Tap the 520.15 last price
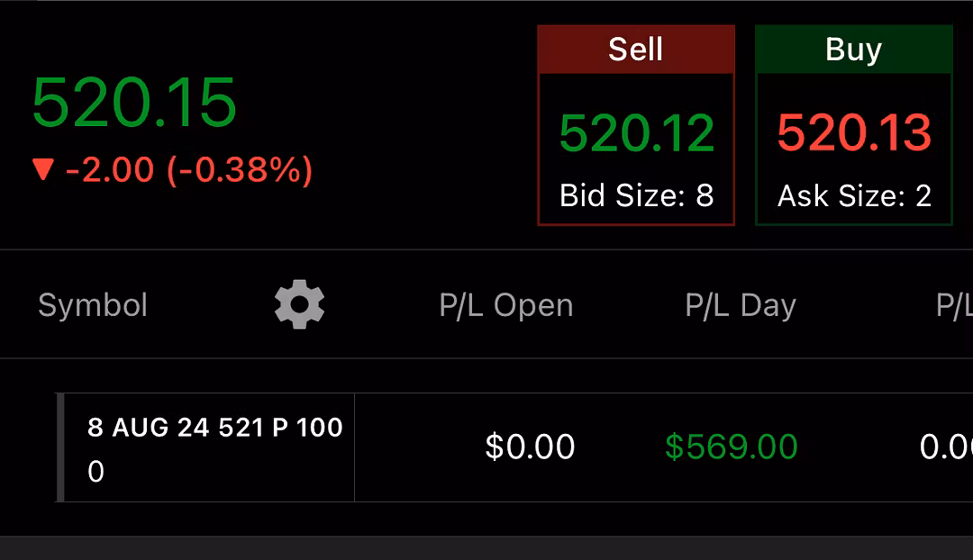Image resolution: width=973 pixels, height=560 pixels. pyautogui.click(x=134, y=102)
